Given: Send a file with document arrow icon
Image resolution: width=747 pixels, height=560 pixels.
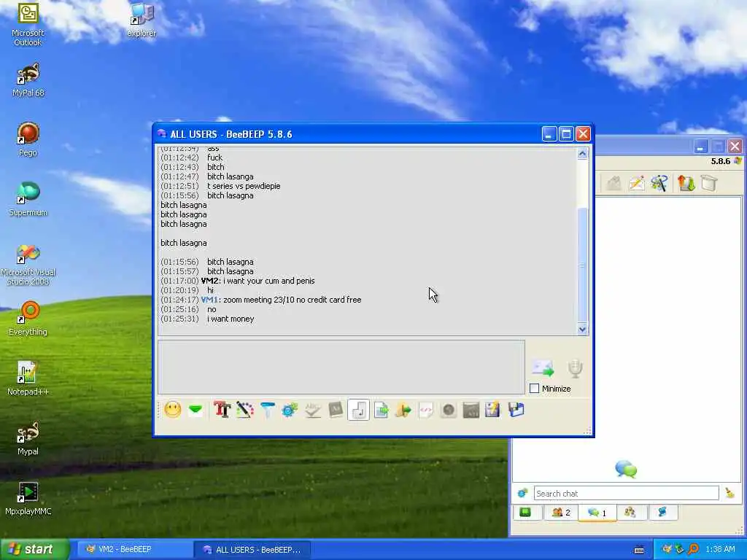Looking at the screenshot, I should pyautogui.click(x=381, y=410).
